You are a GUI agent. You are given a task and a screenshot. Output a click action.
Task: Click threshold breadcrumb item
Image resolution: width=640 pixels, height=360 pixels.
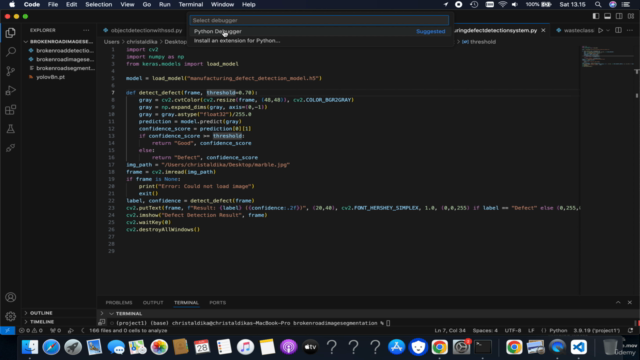tap(479, 42)
